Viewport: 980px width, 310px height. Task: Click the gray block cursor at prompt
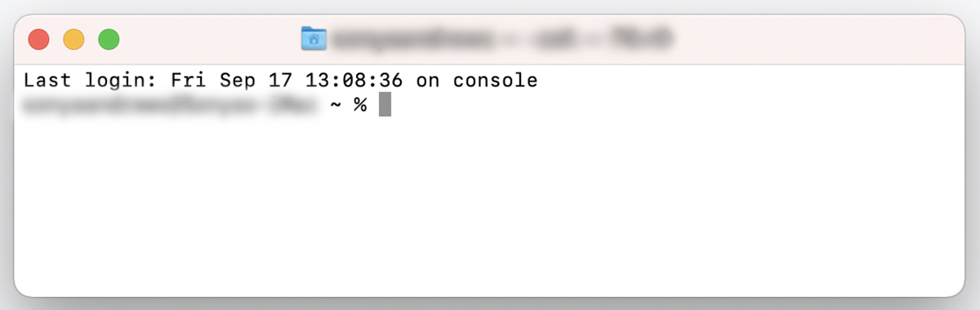[x=385, y=105]
